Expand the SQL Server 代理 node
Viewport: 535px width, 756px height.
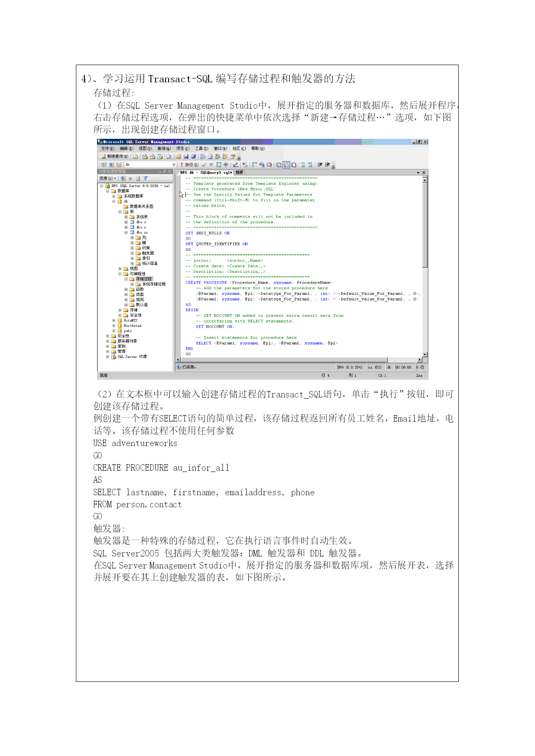[108, 357]
